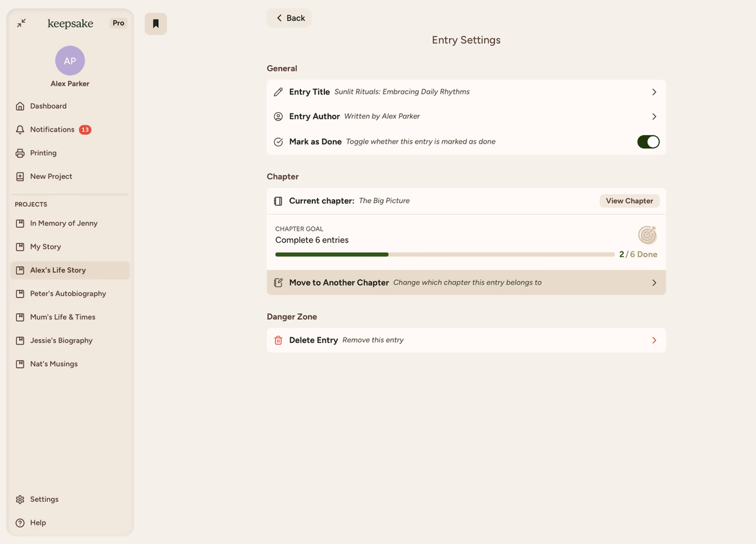Go back with the Back button
The height and width of the screenshot is (544, 756).
pos(289,18)
